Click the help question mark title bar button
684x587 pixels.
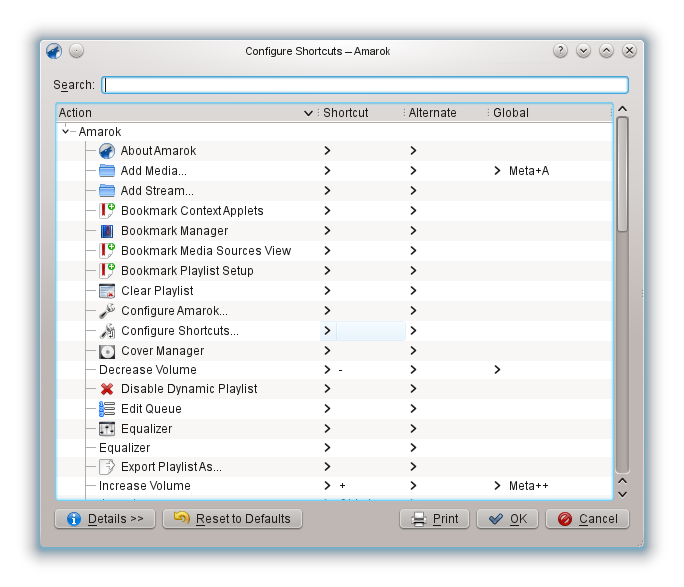[560, 51]
